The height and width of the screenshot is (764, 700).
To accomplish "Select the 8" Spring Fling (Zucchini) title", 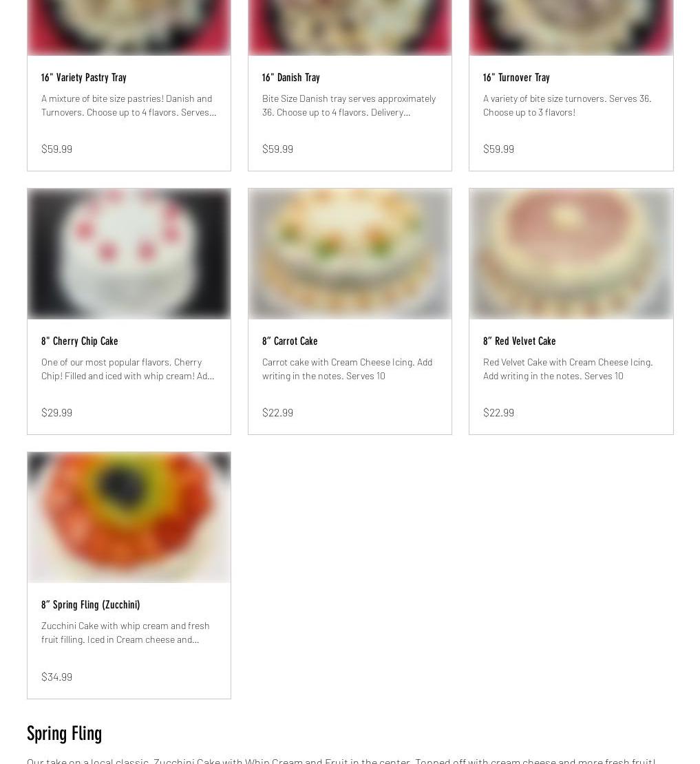I will point(91,605).
